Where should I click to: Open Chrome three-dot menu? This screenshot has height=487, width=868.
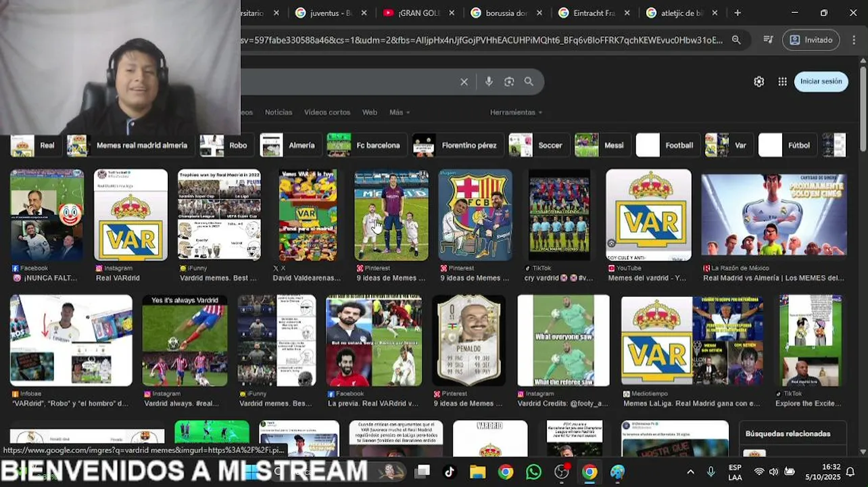click(853, 40)
